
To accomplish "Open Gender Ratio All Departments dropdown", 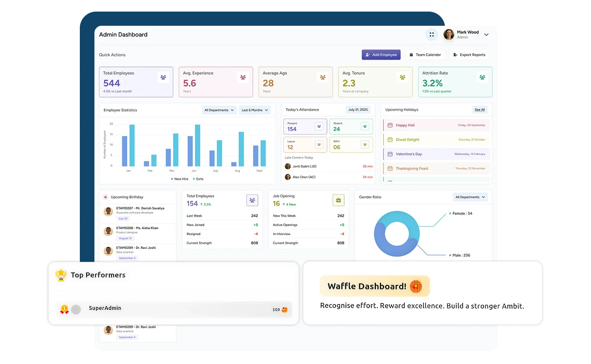I will [470, 197].
